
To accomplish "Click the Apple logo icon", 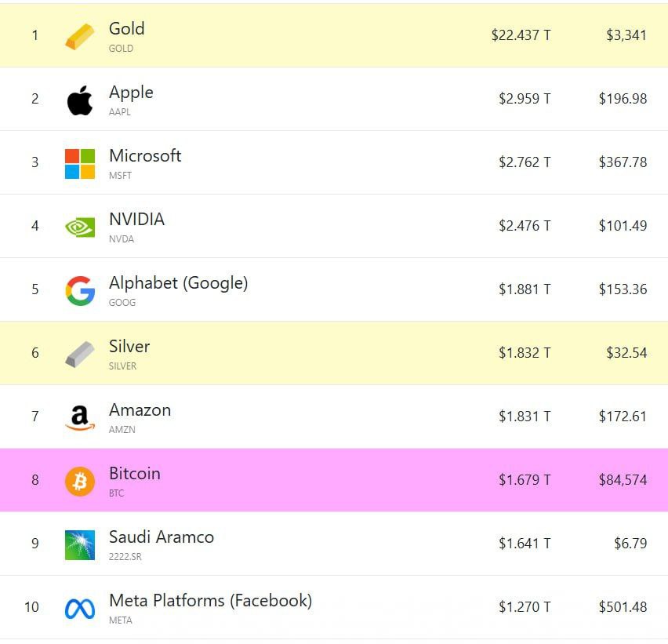I will point(79,100).
